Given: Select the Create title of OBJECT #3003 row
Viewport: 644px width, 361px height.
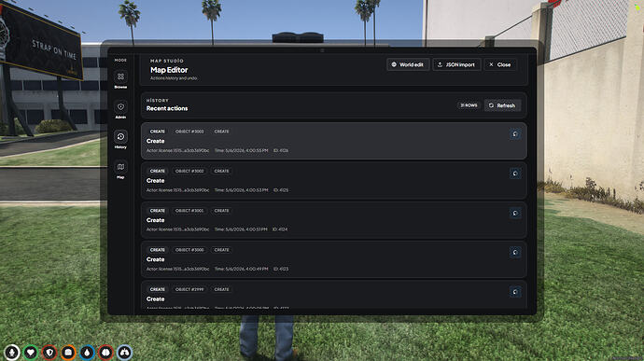Looking at the screenshot, I should tap(155, 141).
